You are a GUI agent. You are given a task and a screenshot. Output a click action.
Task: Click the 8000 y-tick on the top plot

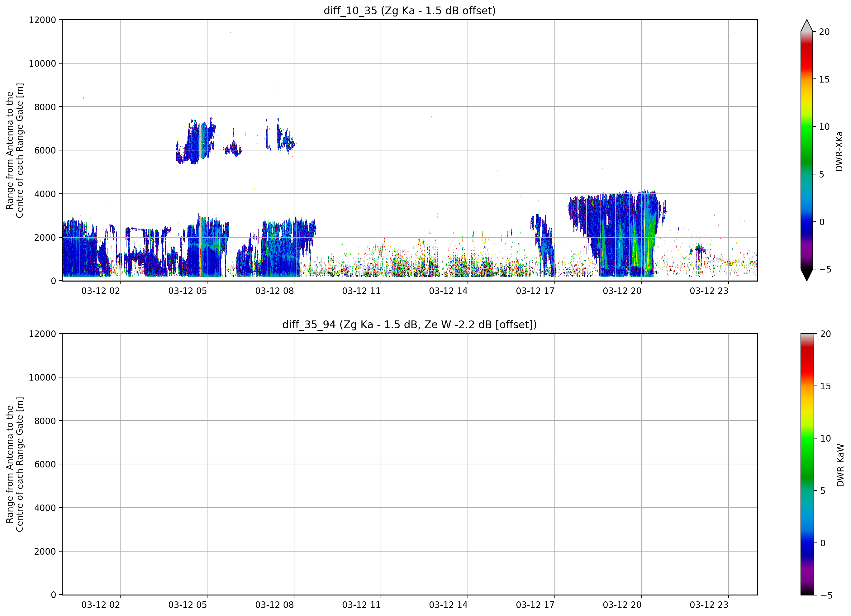click(x=45, y=107)
